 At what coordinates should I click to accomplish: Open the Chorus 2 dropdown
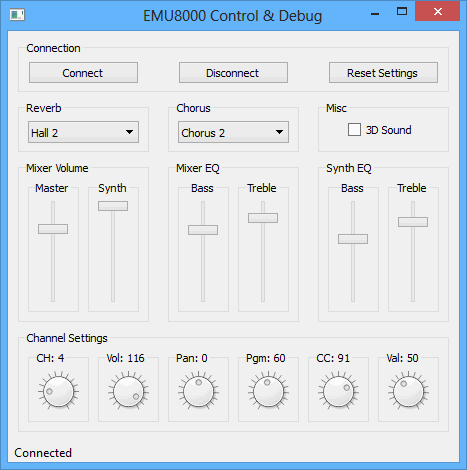[233, 132]
